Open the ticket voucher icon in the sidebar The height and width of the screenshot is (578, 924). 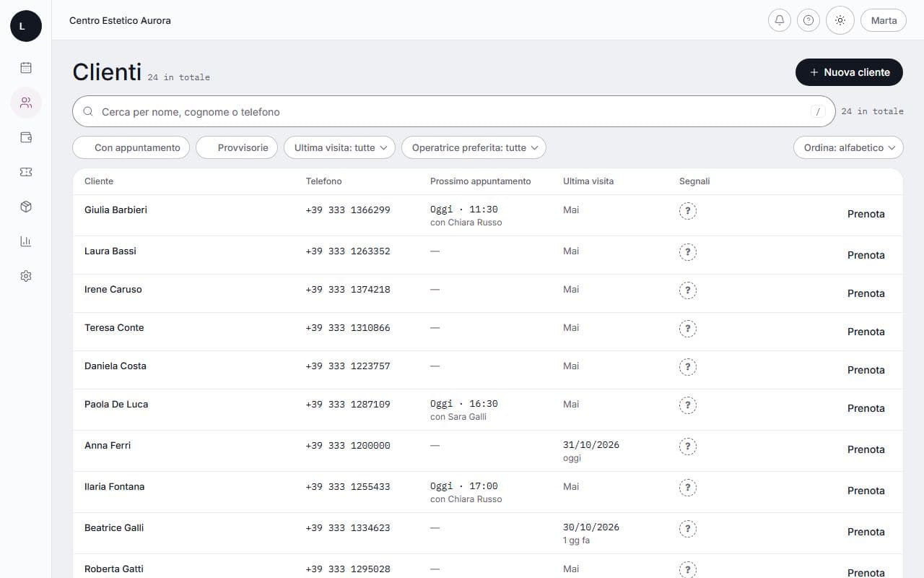pos(26,172)
